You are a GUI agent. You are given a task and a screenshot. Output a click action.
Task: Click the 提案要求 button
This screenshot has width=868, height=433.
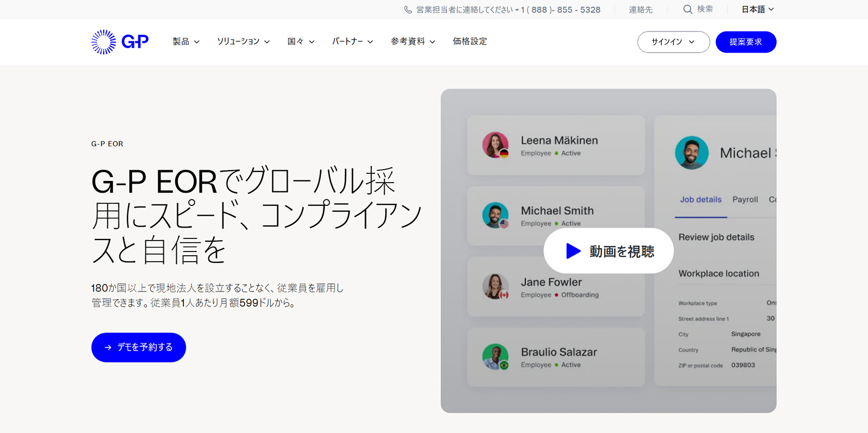[745, 42]
